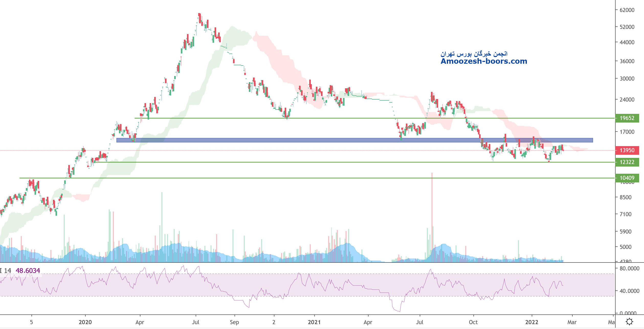Click the 2021 label on time axis
Image resolution: width=644 pixels, height=329 pixels.
pos(314,322)
